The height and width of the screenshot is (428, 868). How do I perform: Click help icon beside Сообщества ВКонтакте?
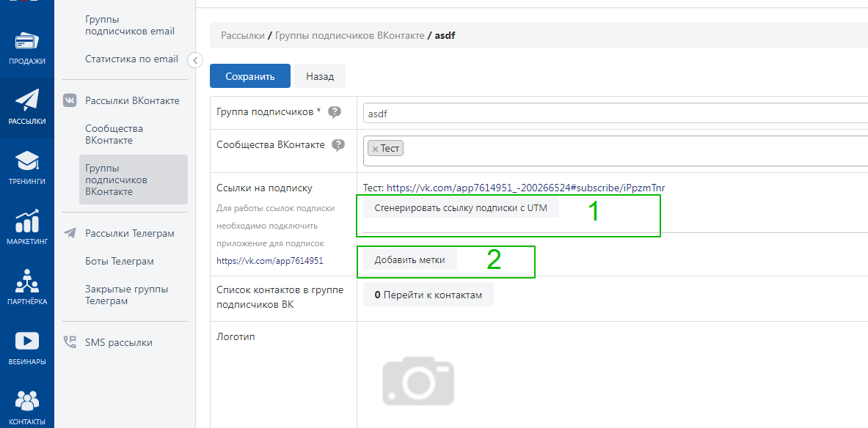tap(338, 145)
